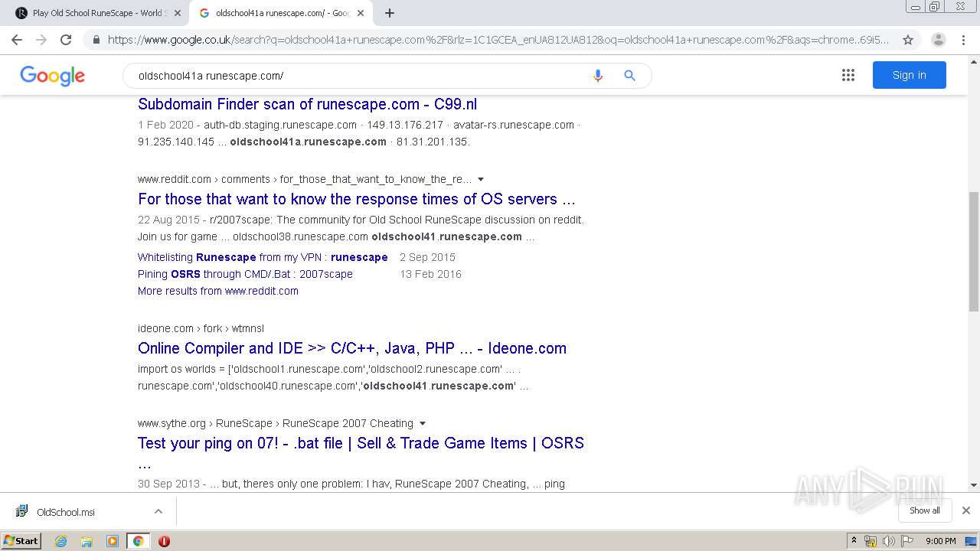The height and width of the screenshot is (551, 980).
Task: Click the 13 Feb 2016 date text
Action: point(430,274)
